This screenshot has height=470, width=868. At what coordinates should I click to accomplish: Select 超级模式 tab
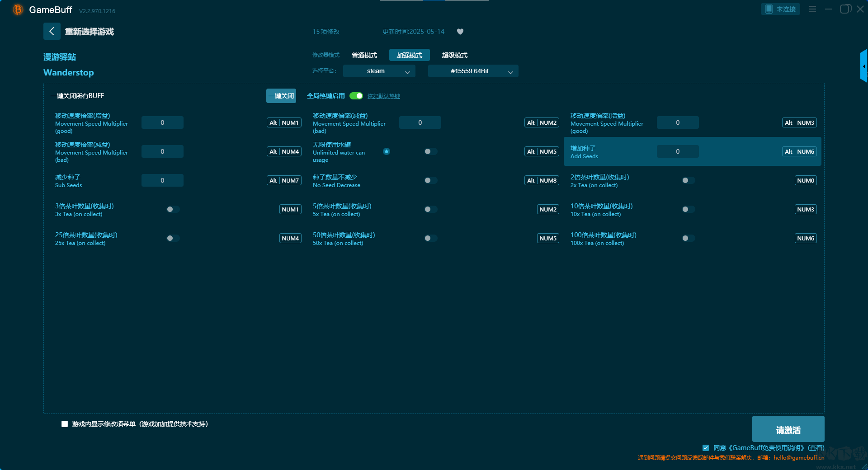(x=454, y=55)
